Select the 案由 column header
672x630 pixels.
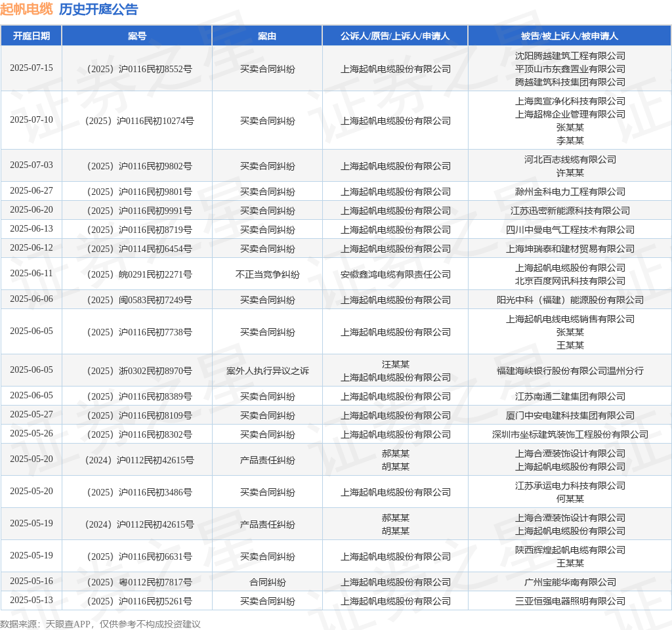click(267, 36)
